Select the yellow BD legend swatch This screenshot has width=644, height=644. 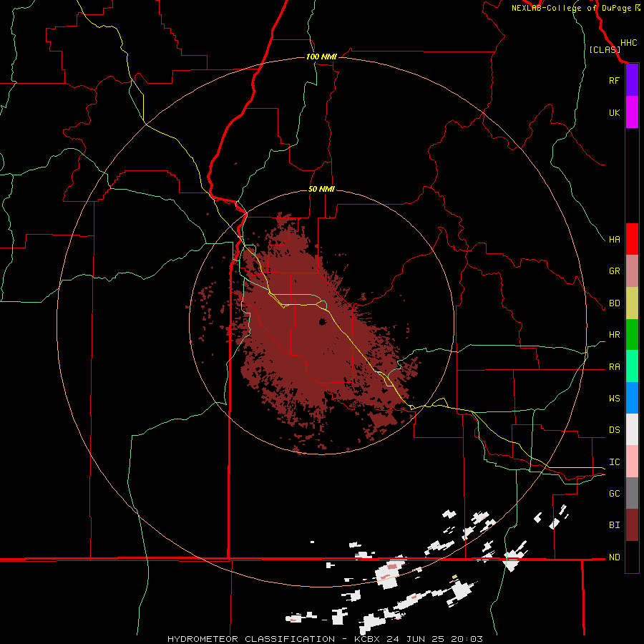[632, 303]
